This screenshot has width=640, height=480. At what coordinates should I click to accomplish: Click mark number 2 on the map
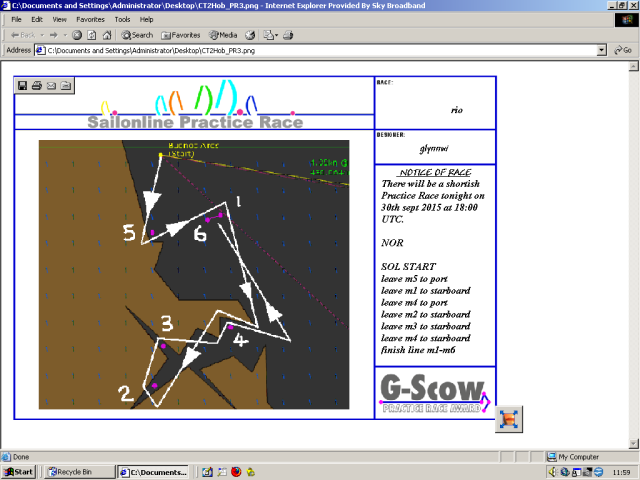(x=125, y=393)
